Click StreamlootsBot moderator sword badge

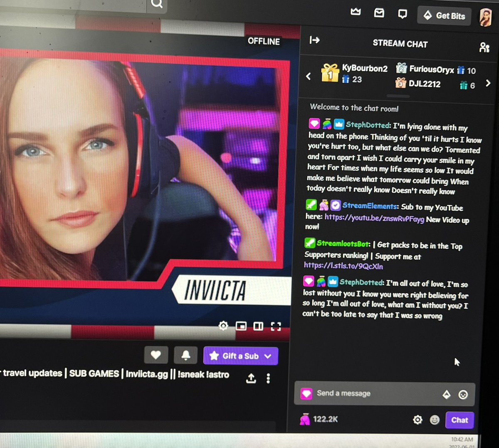310,243
